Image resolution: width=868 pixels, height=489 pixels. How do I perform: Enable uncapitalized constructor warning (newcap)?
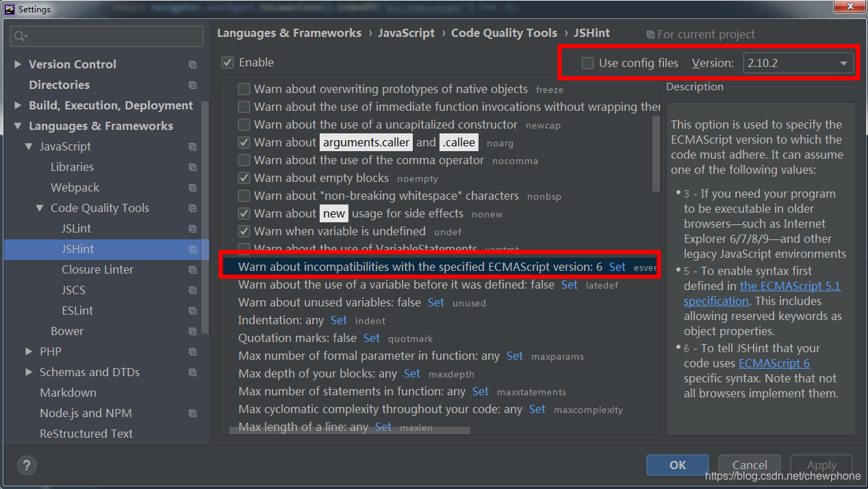[244, 124]
